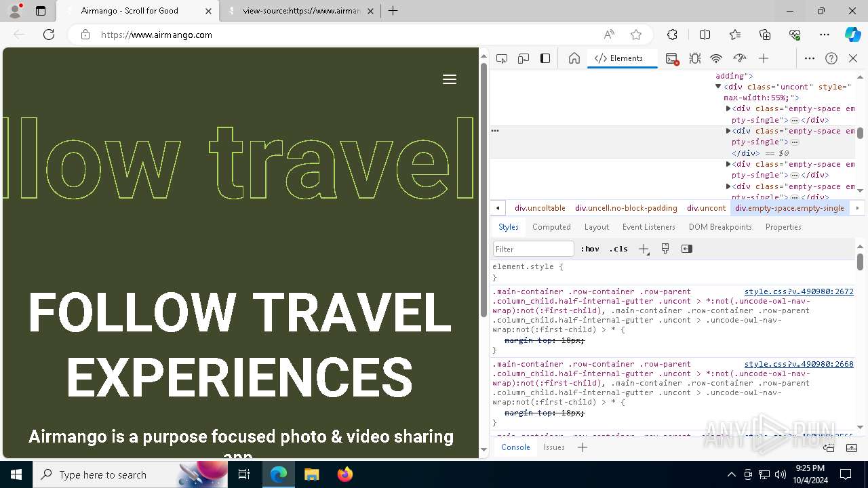Open a new browser tab
Screen dimensions: 868x488
coord(393,11)
